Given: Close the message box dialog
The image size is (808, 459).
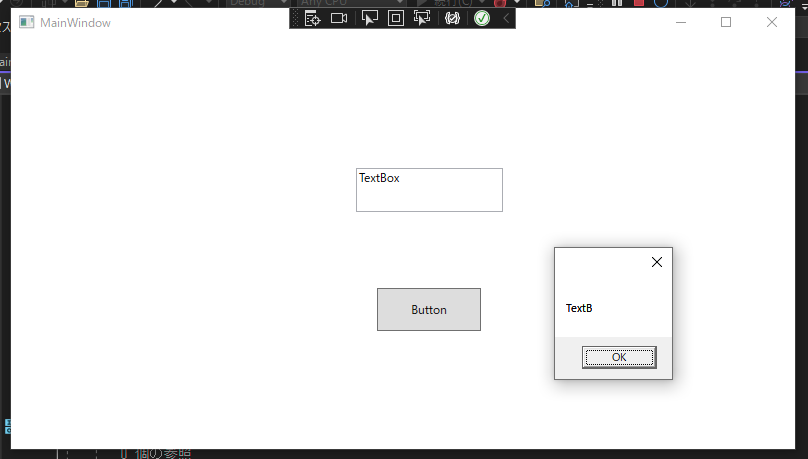Looking at the screenshot, I should coord(657,262).
